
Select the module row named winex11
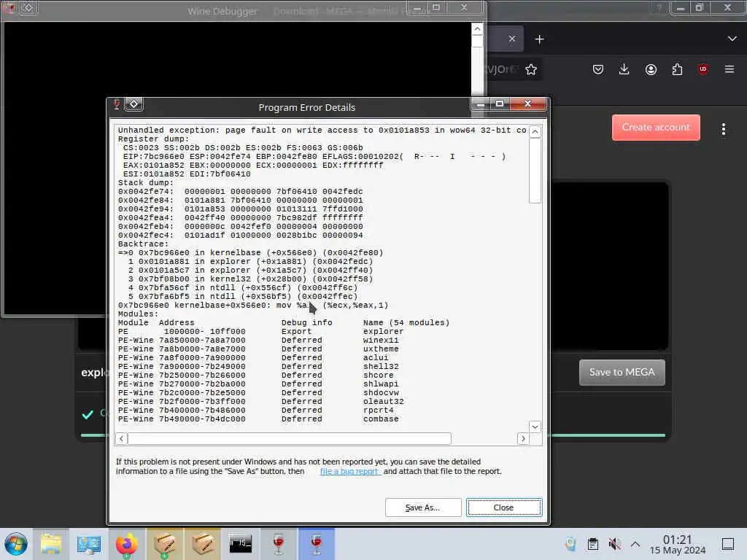pos(258,341)
